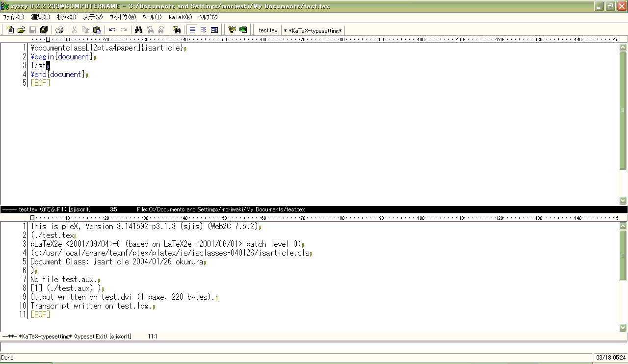This screenshot has width=628, height=364.
Task: Undo the last edit with toolbar arrow
Action: pos(112,30)
